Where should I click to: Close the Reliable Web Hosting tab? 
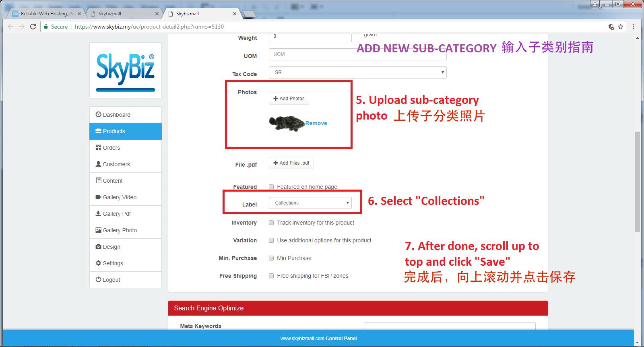pos(79,14)
